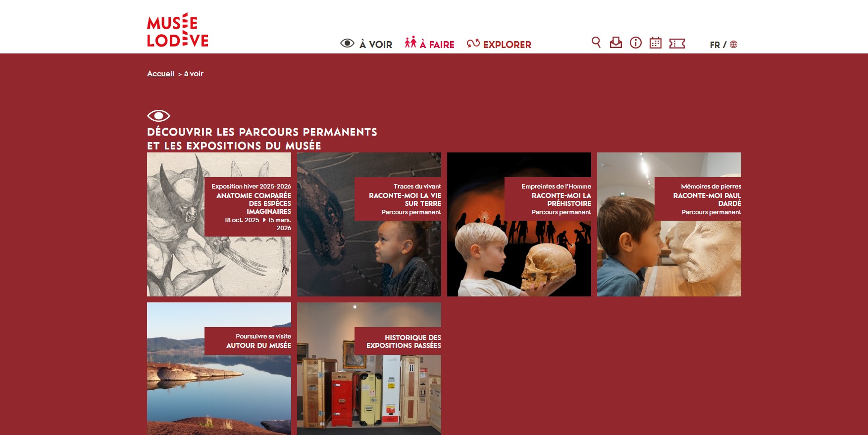Click the eye icon beside À VOIR
The height and width of the screenshot is (435, 868).
pos(347,43)
